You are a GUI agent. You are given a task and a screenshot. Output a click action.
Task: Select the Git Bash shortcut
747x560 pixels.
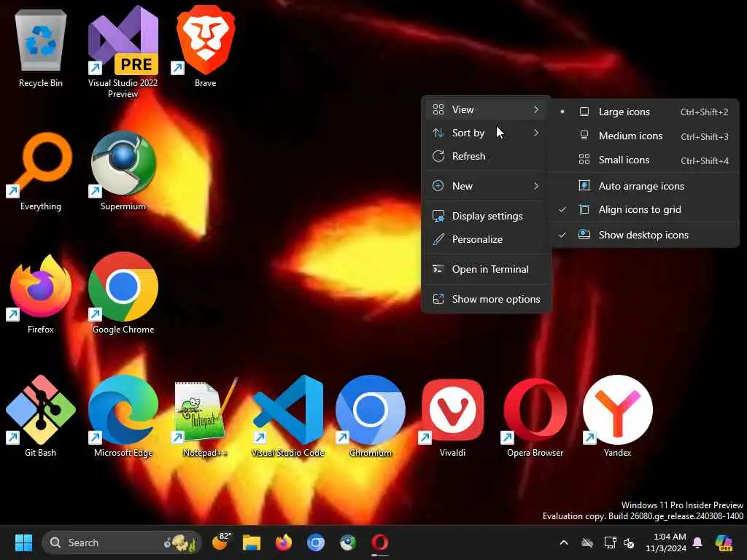(41, 416)
